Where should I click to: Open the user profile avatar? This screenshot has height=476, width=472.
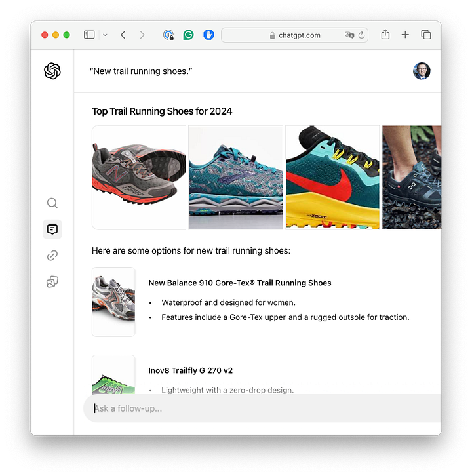[422, 71]
